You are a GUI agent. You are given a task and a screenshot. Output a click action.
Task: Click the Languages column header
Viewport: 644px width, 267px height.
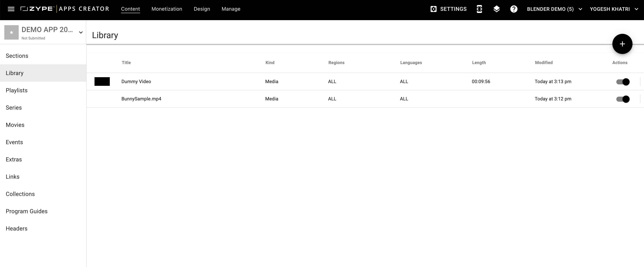(x=411, y=63)
